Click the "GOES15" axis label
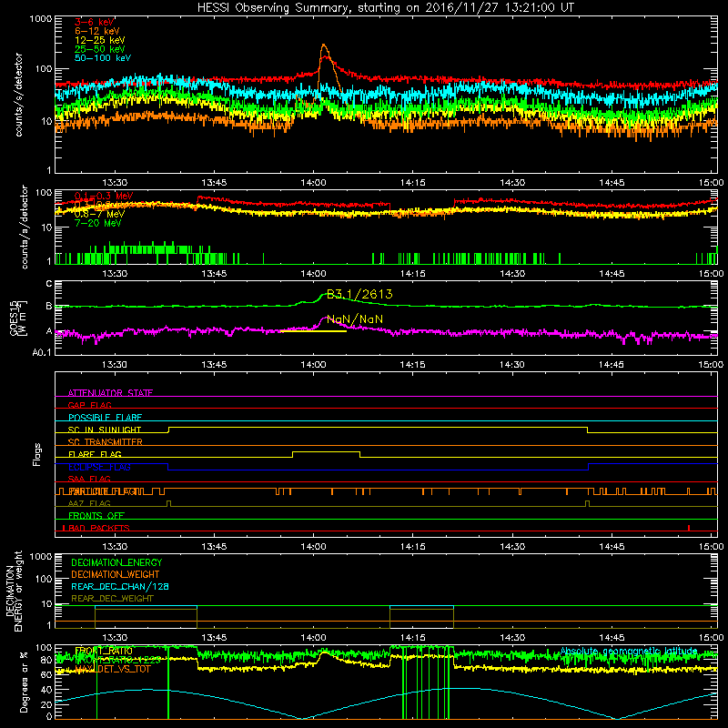Image resolution: width=728 pixels, height=728 pixels. [x=14, y=318]
